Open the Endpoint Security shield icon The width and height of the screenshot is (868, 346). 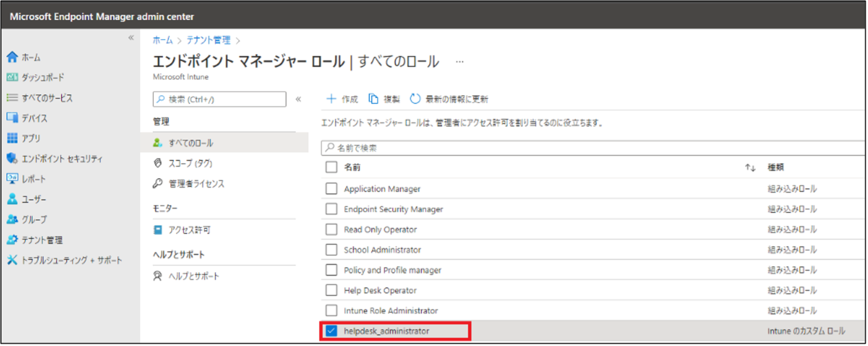tap(12, 158)
